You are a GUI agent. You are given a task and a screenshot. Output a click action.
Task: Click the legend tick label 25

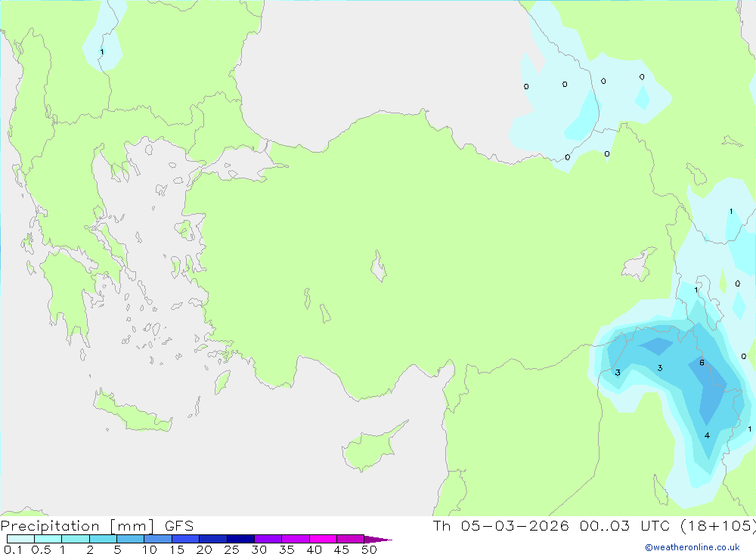pos(232,549)
